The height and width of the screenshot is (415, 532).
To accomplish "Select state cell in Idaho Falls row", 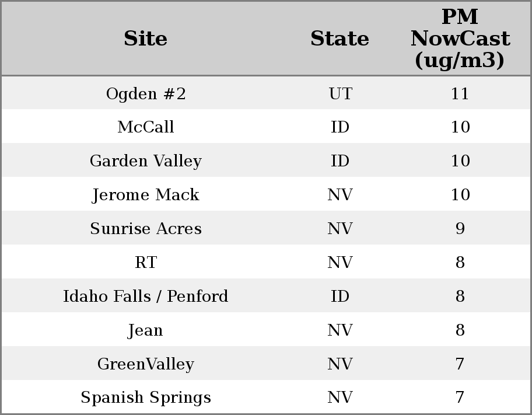I will [340, 297].
